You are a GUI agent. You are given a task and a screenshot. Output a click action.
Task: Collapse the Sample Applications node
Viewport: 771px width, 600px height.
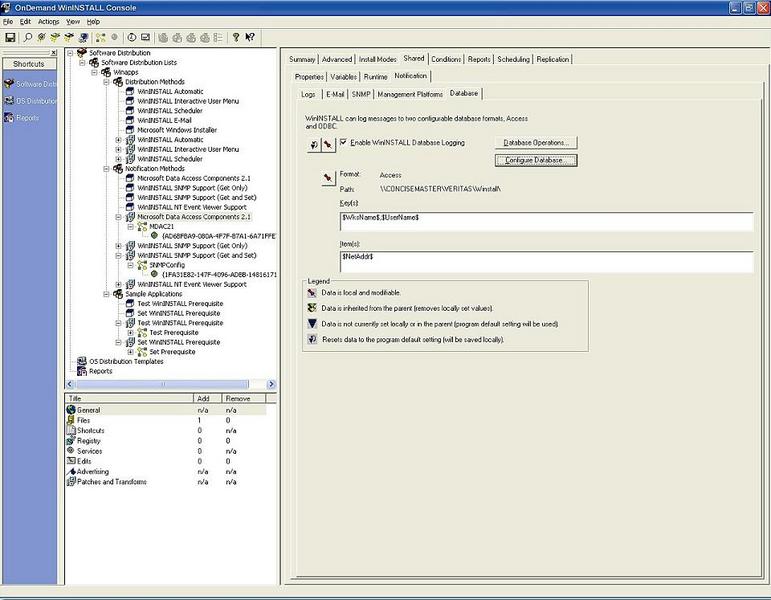point(106,294)
